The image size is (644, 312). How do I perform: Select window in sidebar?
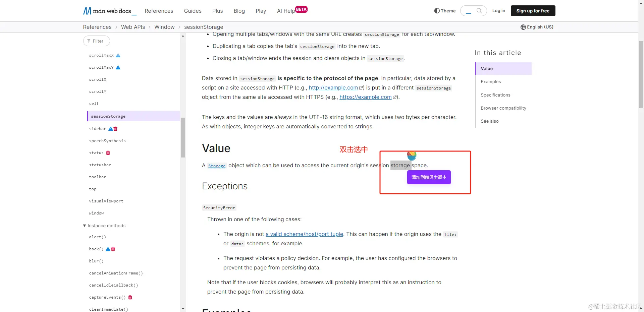pyautogui.click(x=96, y=213)
